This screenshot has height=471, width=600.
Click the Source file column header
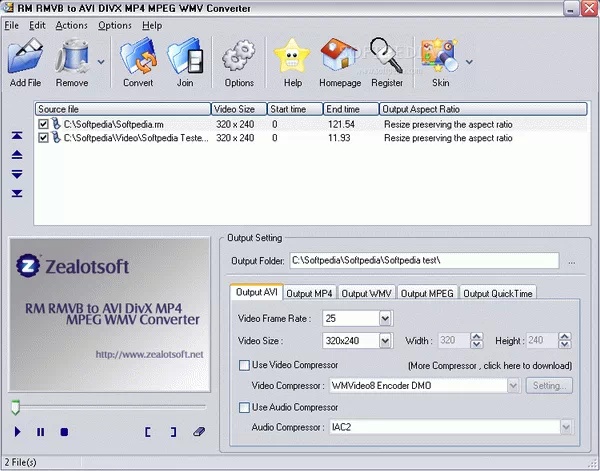(x=123, y=109)
